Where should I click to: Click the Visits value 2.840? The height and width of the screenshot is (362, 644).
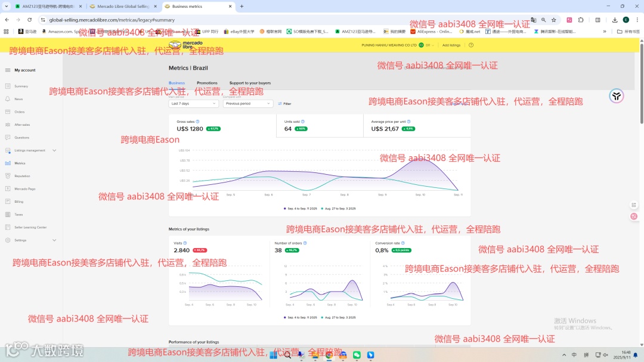(181, 250)
